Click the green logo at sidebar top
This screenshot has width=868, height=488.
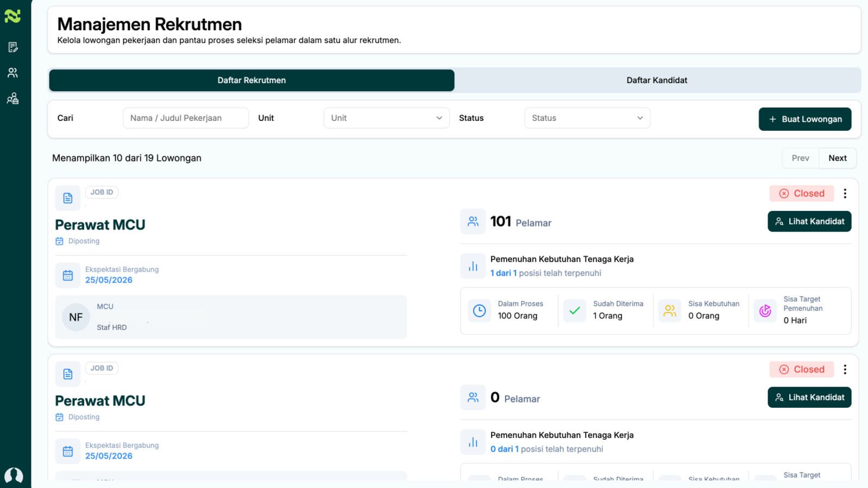click(x=12, y=16)
